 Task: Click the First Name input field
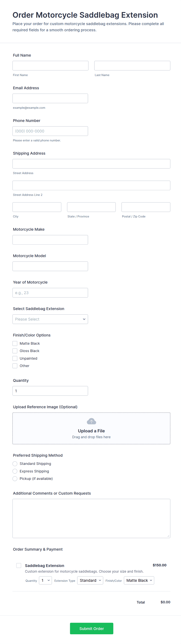(x=50, y=66)
